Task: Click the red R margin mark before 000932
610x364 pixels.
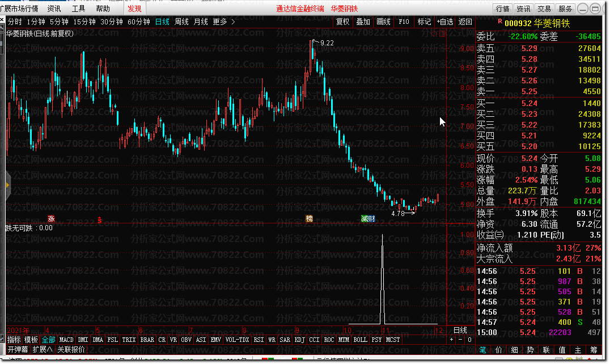Action: pos(500,22)
